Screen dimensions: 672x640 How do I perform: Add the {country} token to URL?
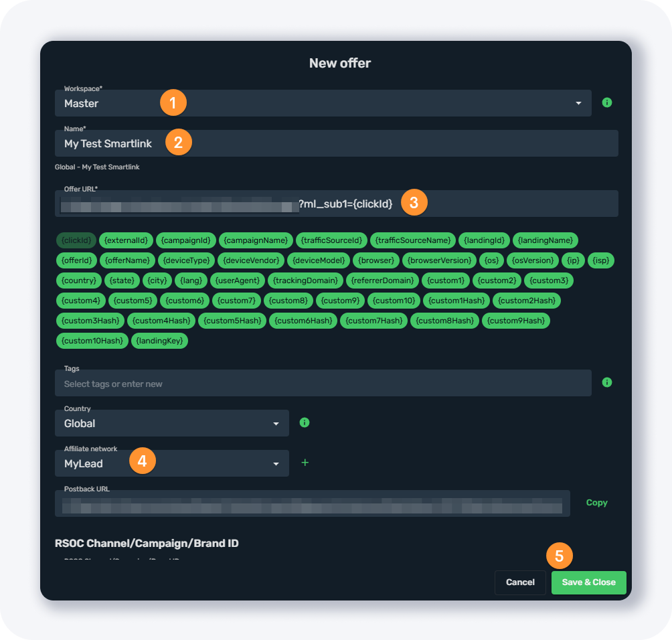(x=79, y=281)
